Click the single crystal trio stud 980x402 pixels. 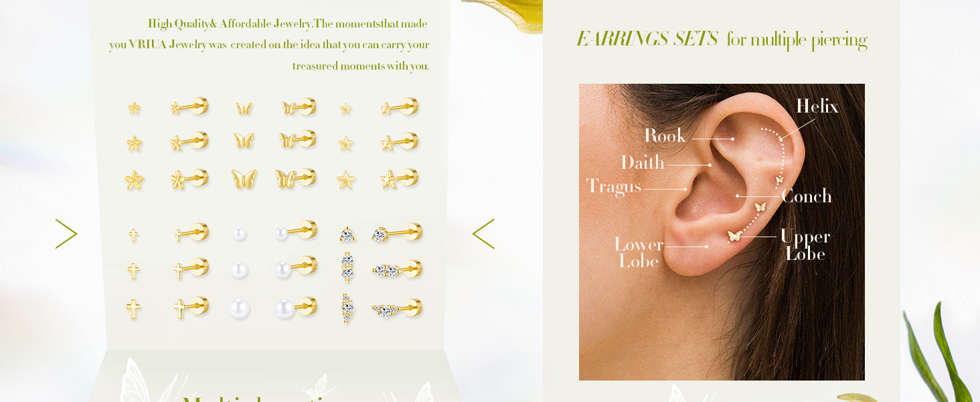point(347,234)
